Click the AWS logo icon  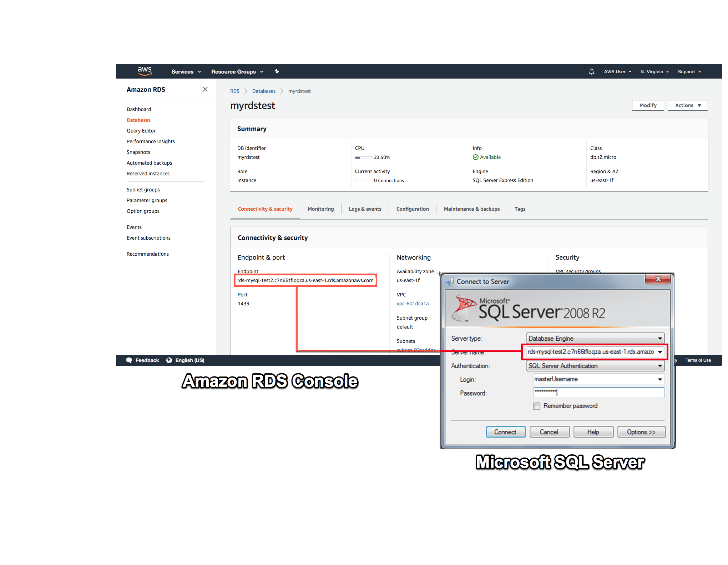click(x=145, y=71)
